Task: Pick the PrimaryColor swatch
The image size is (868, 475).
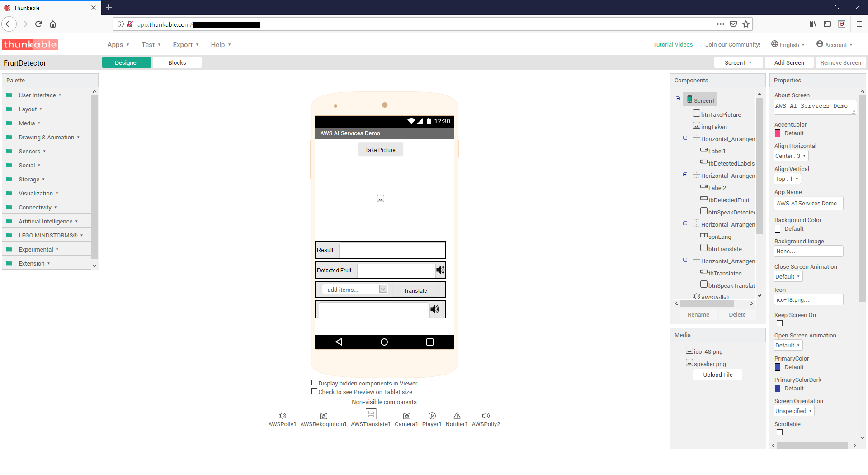Action: 778,367
